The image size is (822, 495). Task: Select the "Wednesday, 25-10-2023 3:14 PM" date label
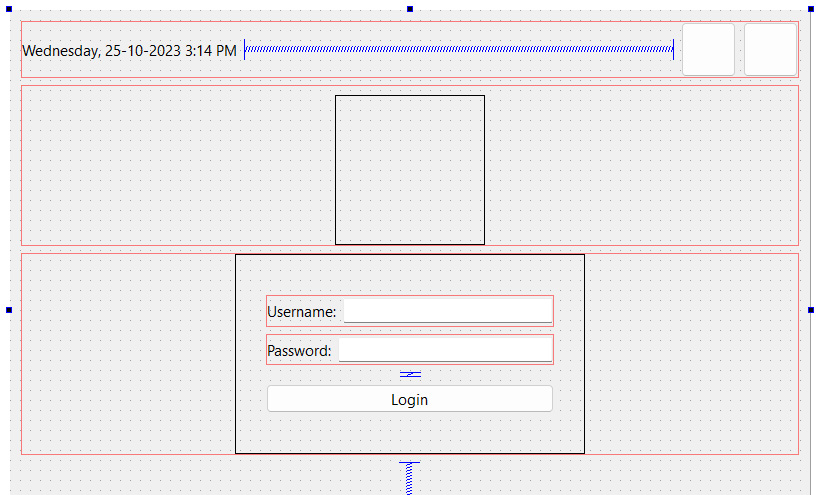coord(129,51)
